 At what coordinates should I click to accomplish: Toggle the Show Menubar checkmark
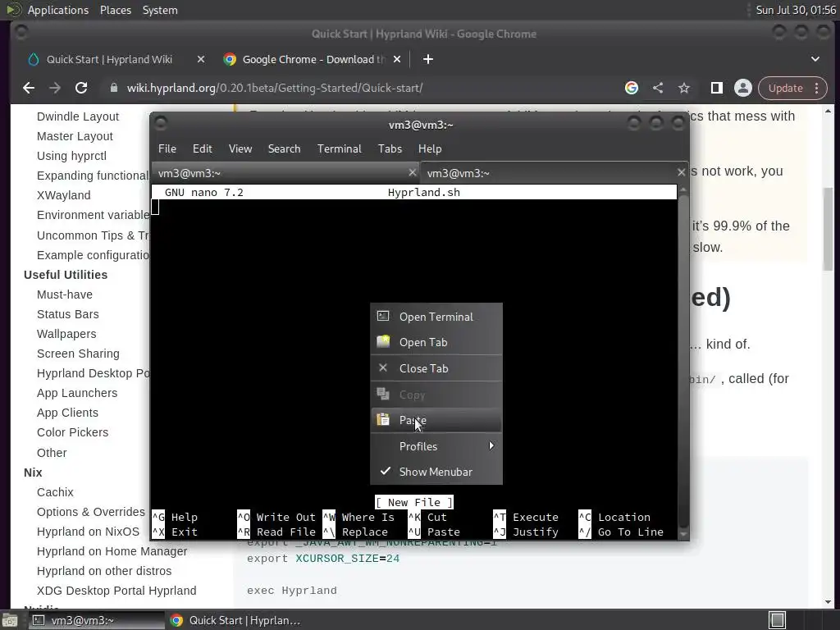click(x=386, y=472)
